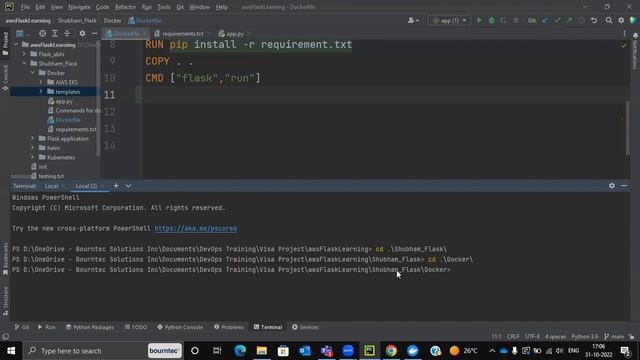
Task: Click the CRLF line separator indicator
Action: pyautogui.click(x=513, y=336)
